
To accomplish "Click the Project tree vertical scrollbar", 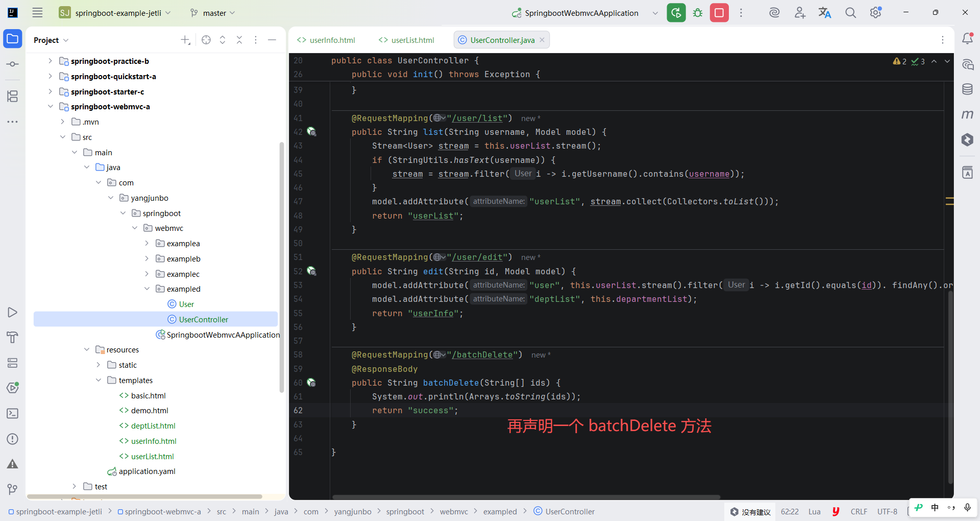I will tap(282, 267).
